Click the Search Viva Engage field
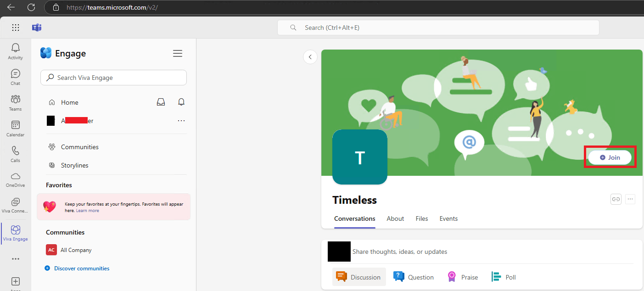The width and height of the screenshot is (644, 291). pyautogui.click(x=113, y=78)
